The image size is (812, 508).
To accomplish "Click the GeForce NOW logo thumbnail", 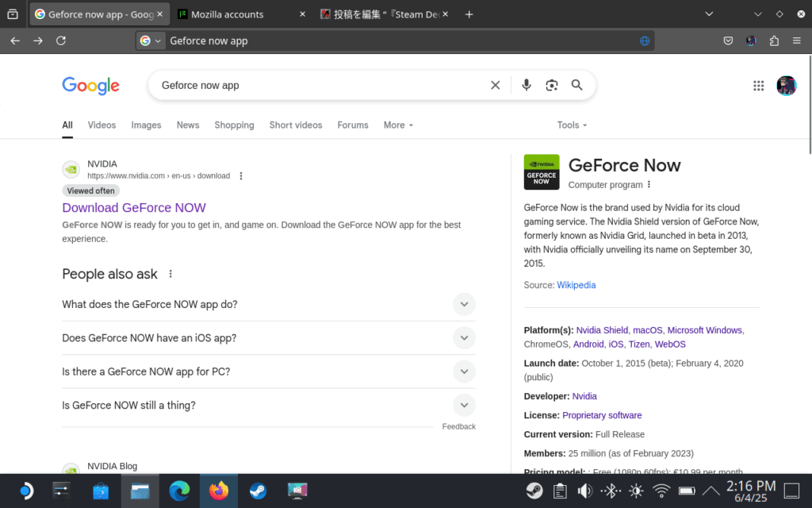I will click(x=541, y=172).
